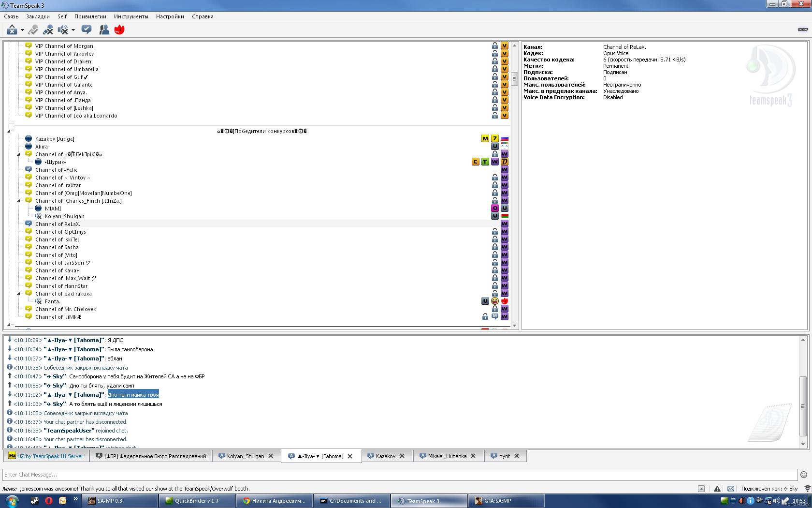Click the T badge on Шурик row
The height and width of the screenshot is (508, 812).
point(485,162)
